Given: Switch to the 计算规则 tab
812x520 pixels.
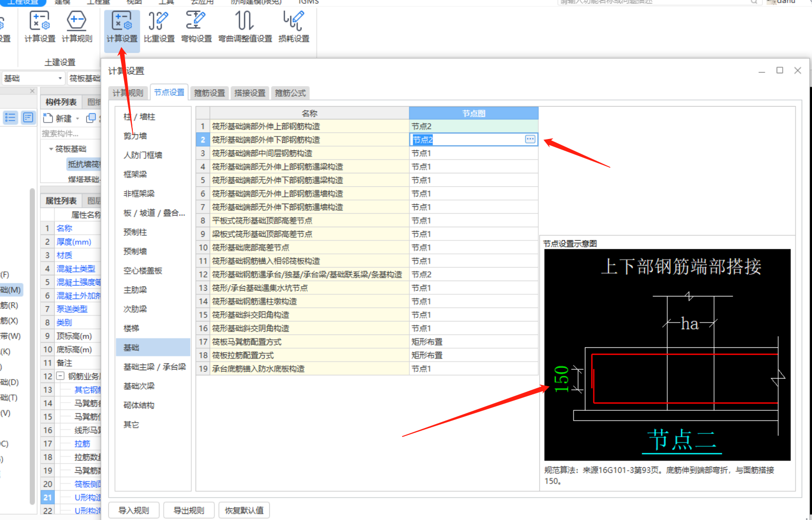Looking at the screenshot, I should coord(128,93).
